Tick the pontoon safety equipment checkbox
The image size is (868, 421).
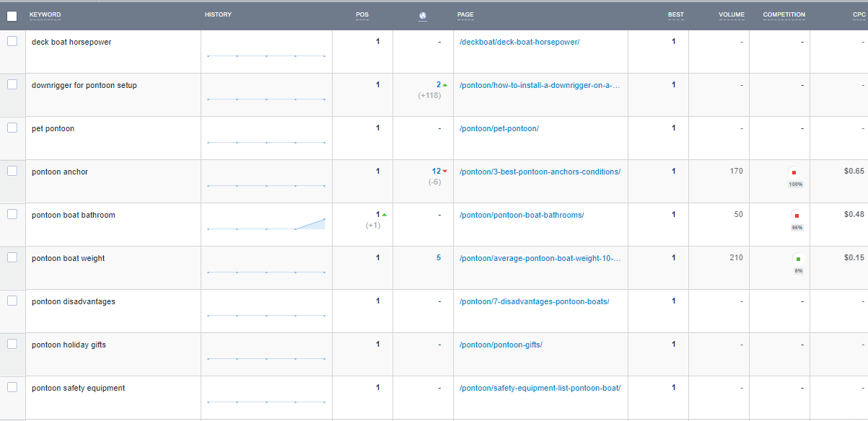tap(12, 388)
